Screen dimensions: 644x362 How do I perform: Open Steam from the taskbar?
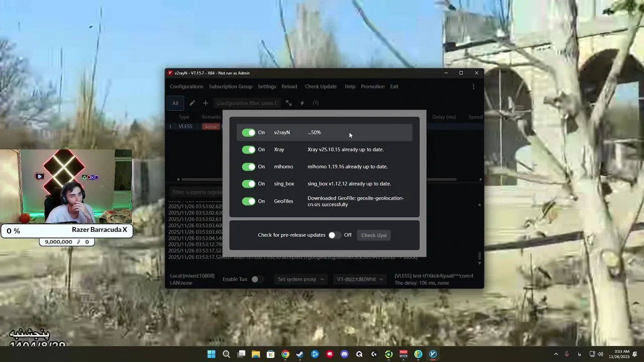tap(300, 354)
